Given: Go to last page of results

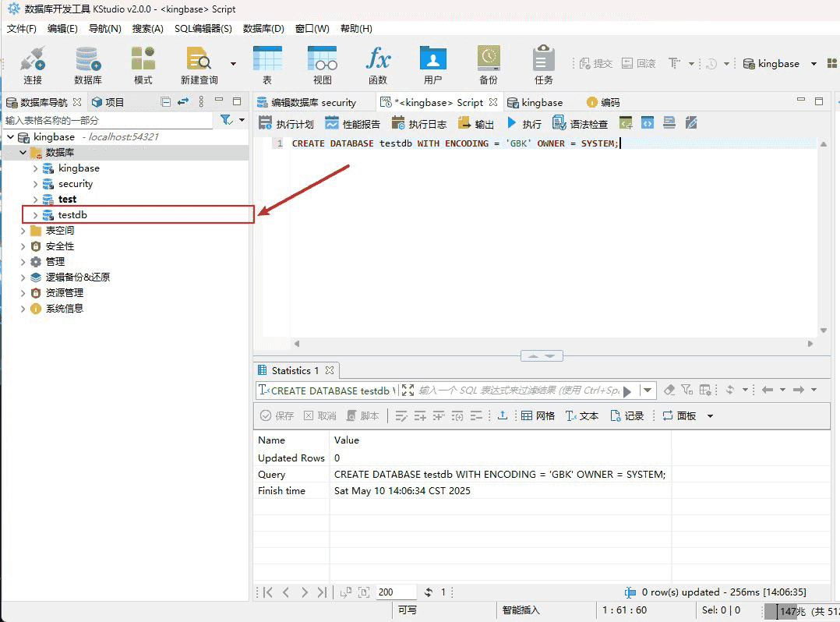Looking at the screenshot, I should [321, 592].
